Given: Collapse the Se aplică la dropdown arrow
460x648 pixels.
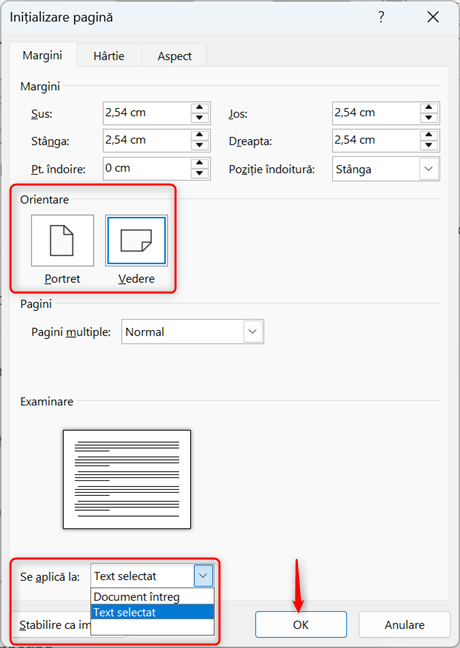Looking at the screenshot, I should click(203, 576).
